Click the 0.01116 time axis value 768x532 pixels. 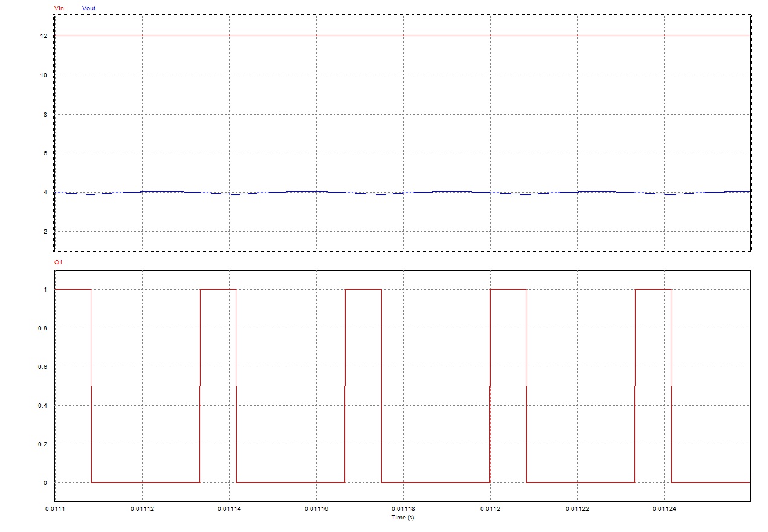pyautogui.click(x=316, y=509)
